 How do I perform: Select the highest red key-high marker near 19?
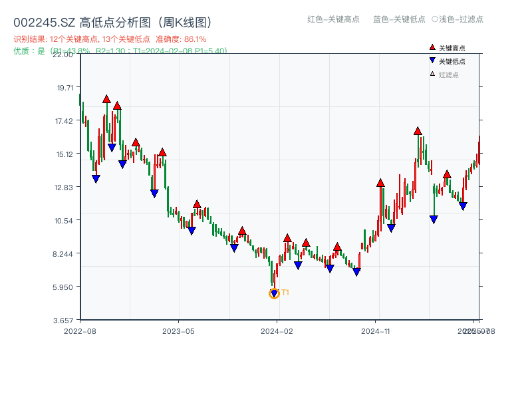106,99
